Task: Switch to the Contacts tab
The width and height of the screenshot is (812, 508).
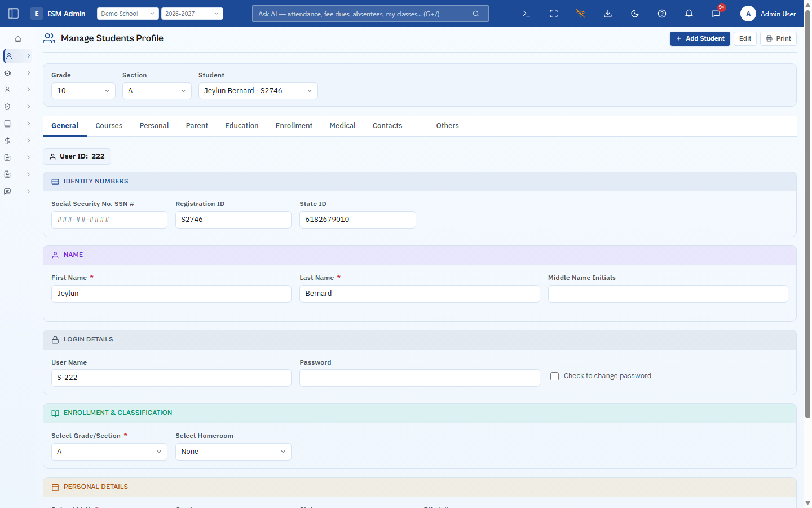Action: [x=387, y=126]
